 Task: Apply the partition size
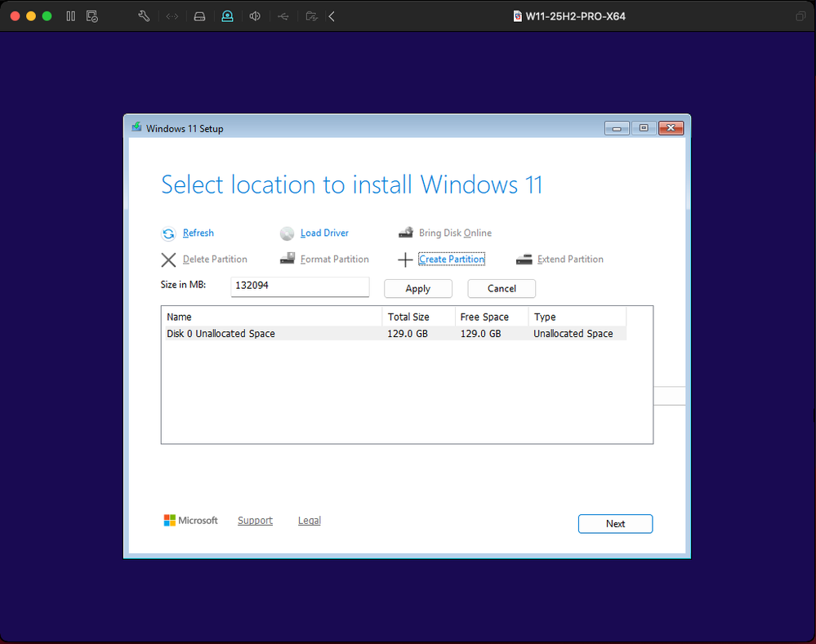click(x=418, y=289)
